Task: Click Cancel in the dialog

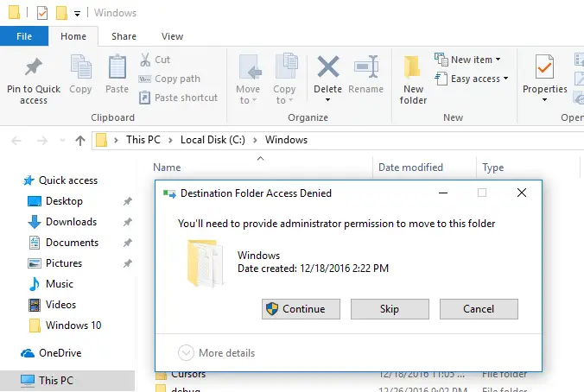Action: (x=479, y=309)
